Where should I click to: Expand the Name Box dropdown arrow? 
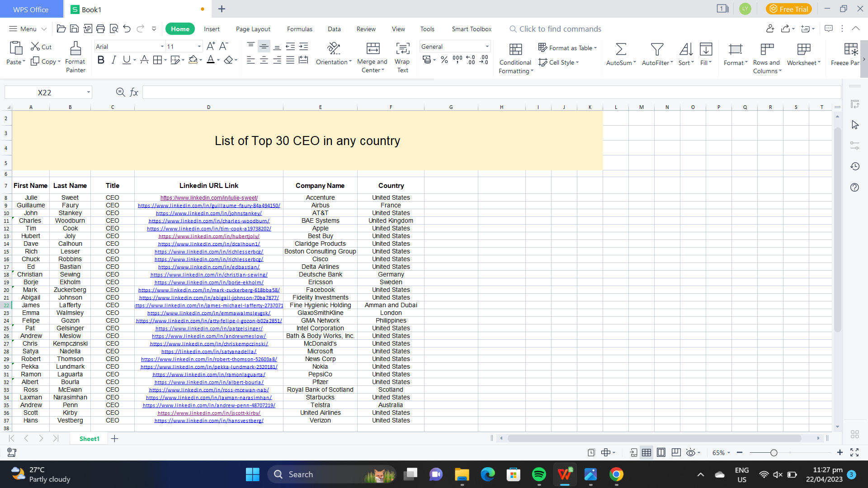pos(89,93)
